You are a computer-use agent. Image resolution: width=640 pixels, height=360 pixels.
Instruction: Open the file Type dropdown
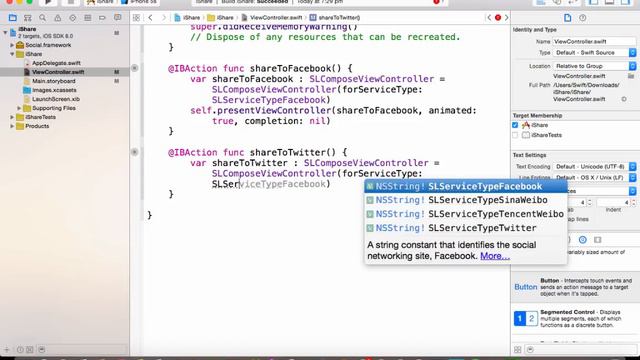pyautogui.click(x=594, y=53)
